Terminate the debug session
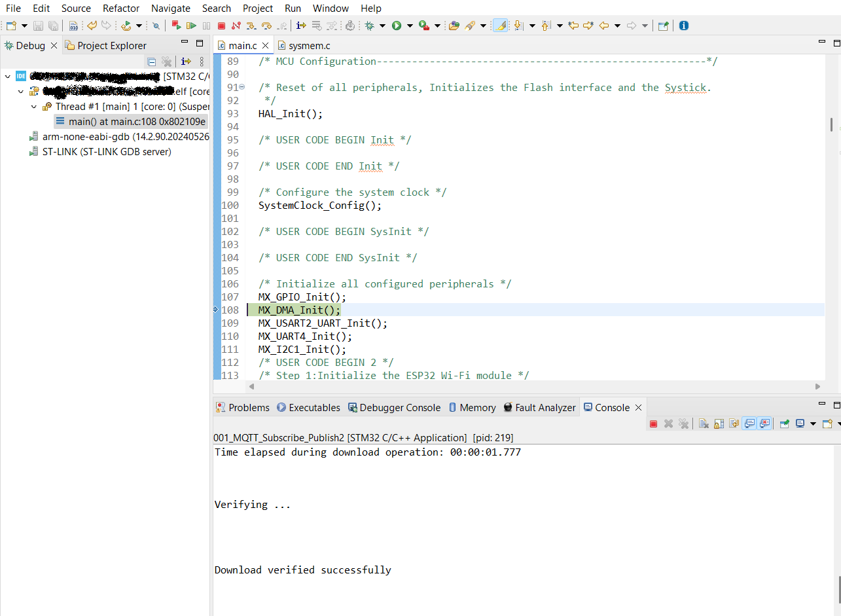The height and width of the screenshot is (616, 841). click(x=222, y=26)
